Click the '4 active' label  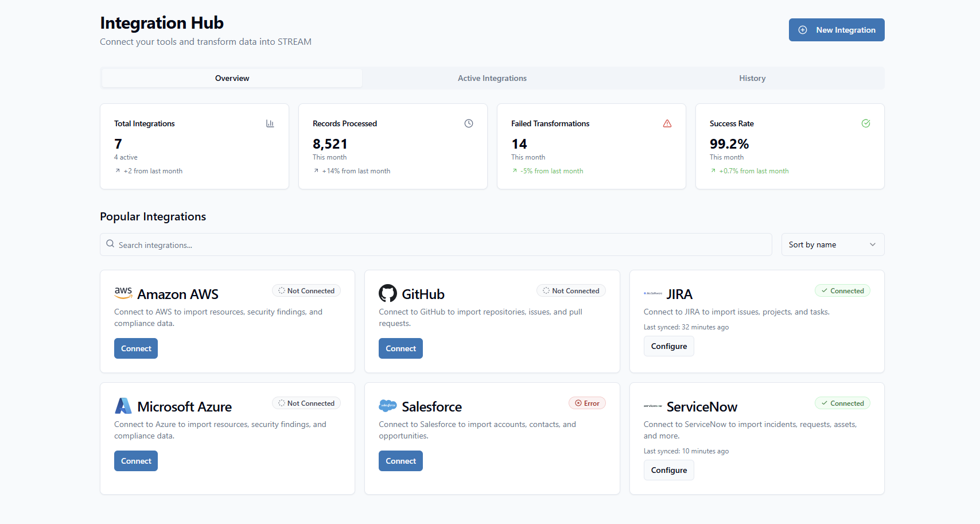point(126,157)
